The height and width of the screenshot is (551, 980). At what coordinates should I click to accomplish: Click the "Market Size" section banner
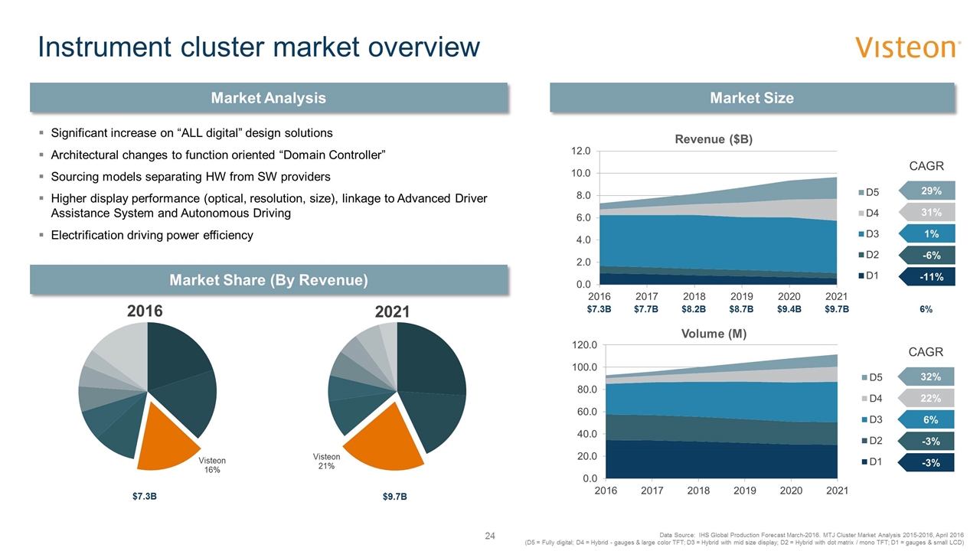coord(752,98)
